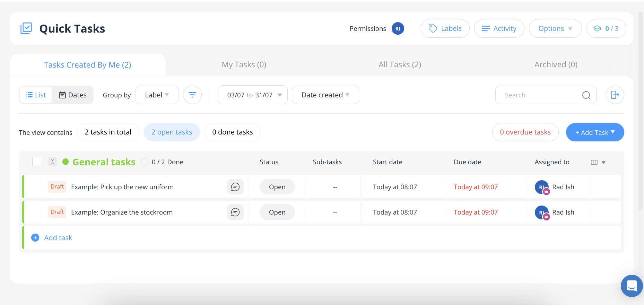Click start date of Pick up uniform task

pos(395,187)
